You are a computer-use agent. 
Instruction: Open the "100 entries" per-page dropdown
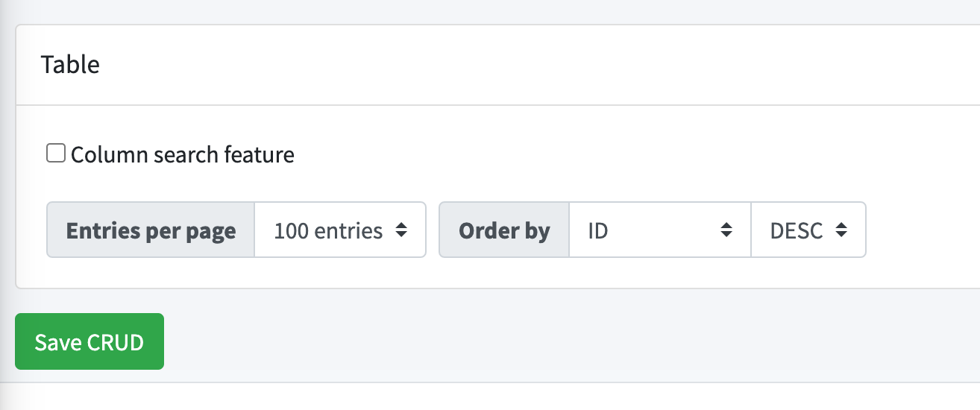click(340, 230)
